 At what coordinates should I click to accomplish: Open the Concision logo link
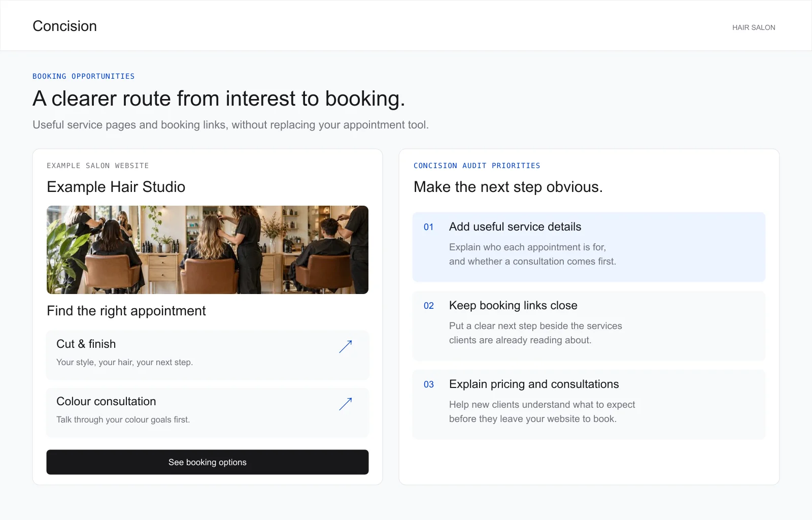[64, 26]
